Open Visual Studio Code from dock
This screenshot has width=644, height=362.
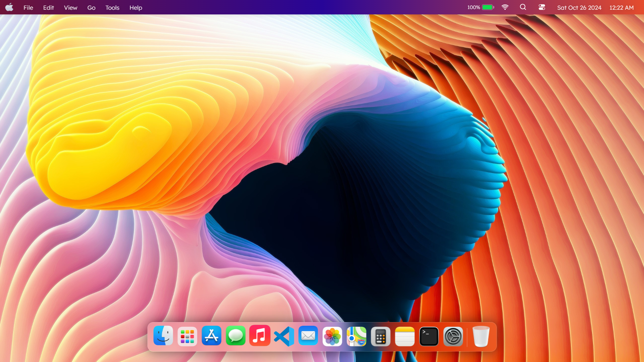284,336
